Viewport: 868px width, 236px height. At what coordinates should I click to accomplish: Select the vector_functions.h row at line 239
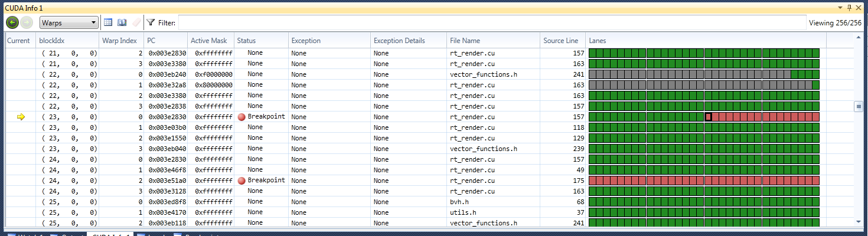pos(483,149)
